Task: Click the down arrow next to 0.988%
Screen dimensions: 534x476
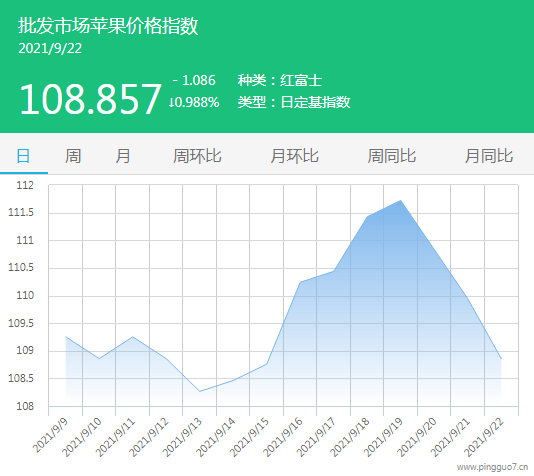Action: point(171,102)
